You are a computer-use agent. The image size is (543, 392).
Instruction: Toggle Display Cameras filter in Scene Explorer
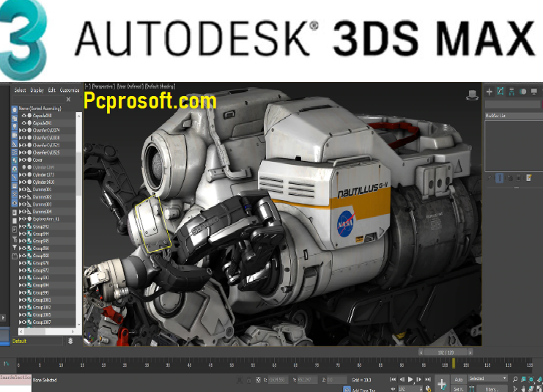15,135
